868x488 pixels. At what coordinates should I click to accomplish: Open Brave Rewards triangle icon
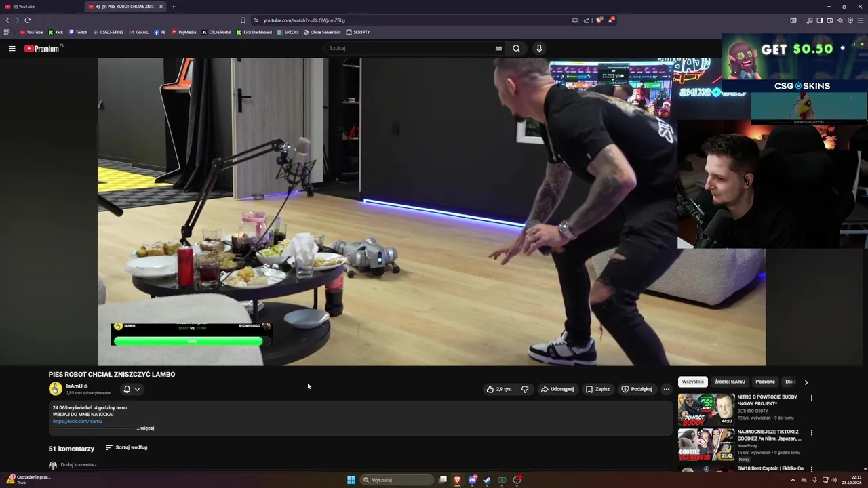point(611,20)
